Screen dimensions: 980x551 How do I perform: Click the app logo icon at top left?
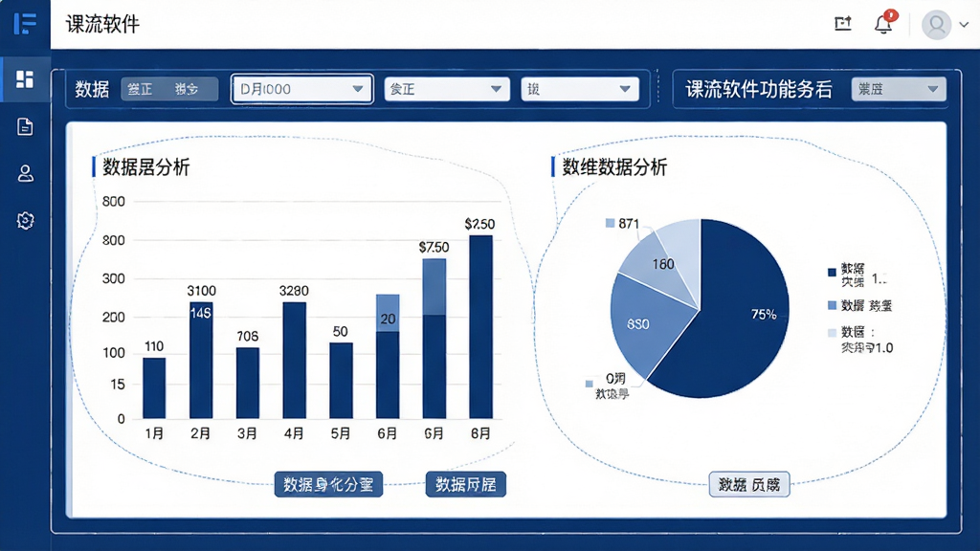[25, 24]
